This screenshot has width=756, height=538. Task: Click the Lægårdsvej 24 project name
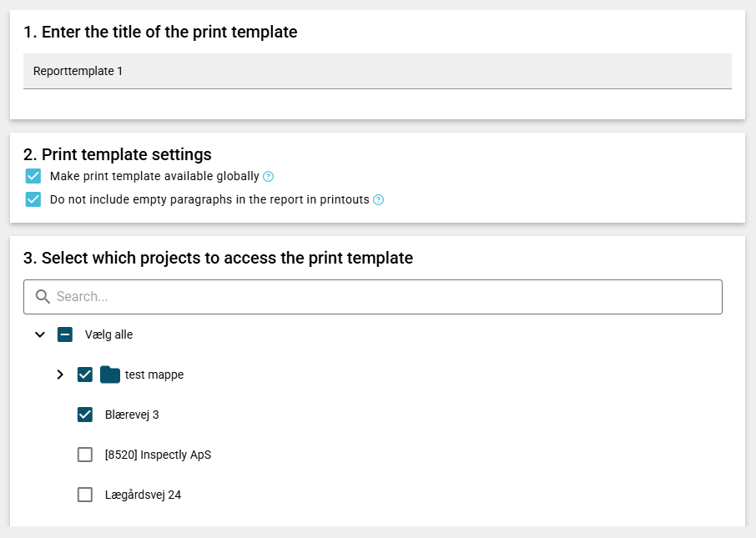pos(143,495)
